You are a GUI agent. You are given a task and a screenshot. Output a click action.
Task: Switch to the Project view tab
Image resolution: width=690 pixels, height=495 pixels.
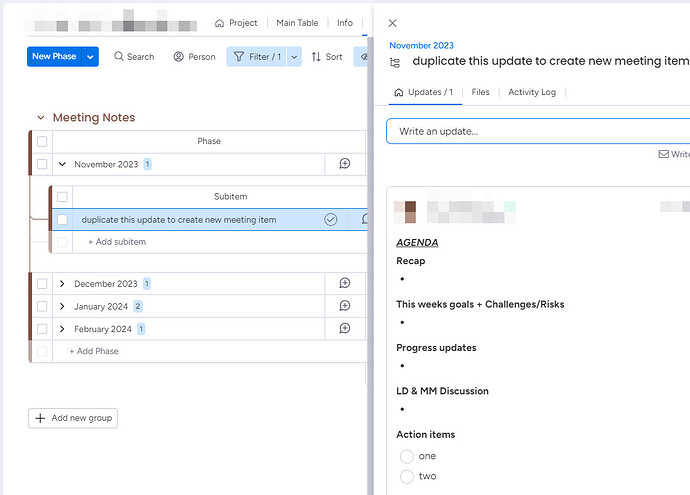click(x=236, y=23)
